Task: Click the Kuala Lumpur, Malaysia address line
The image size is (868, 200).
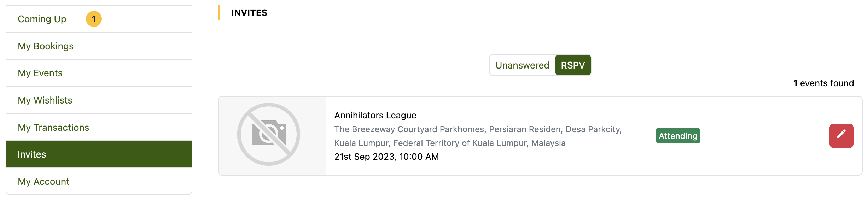Action: 450,143
